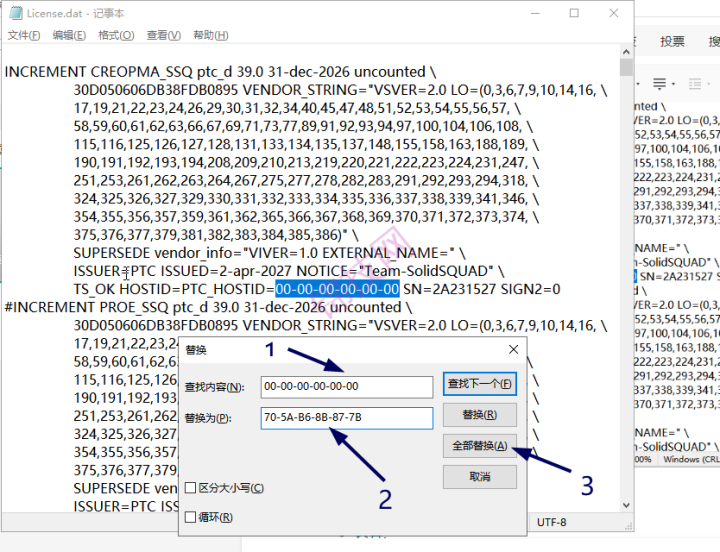Click the Team-SolidSQUAD notice text
The image size is (720, 552).
tap(426, 271)
